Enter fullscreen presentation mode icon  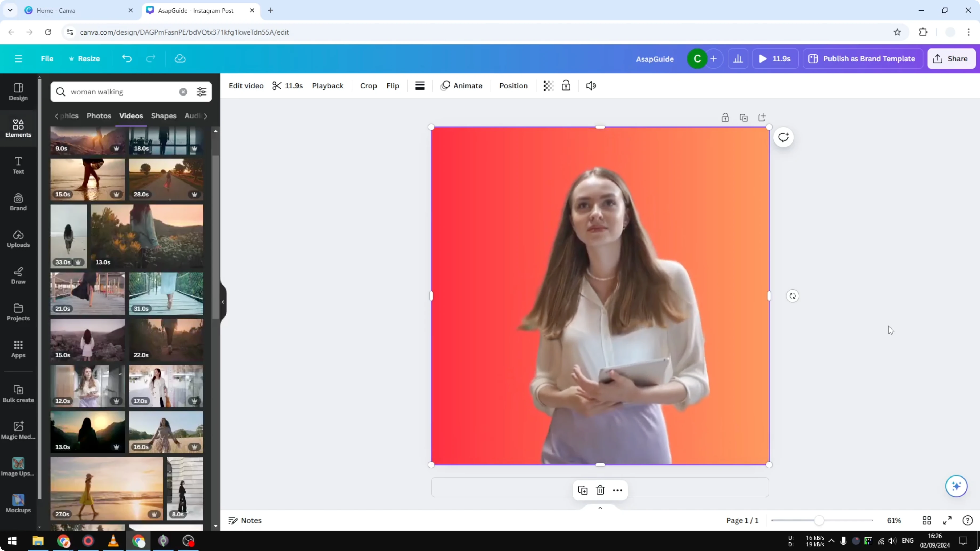tap(947, 520)
